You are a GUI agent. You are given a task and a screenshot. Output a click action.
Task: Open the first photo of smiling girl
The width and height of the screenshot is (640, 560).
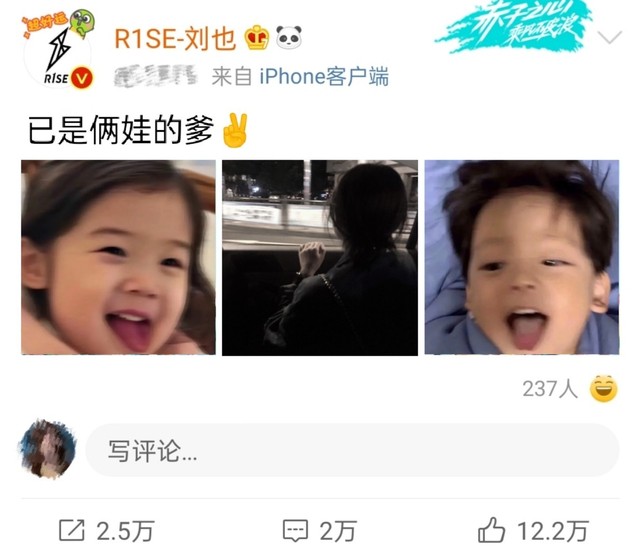pos(118,257)
